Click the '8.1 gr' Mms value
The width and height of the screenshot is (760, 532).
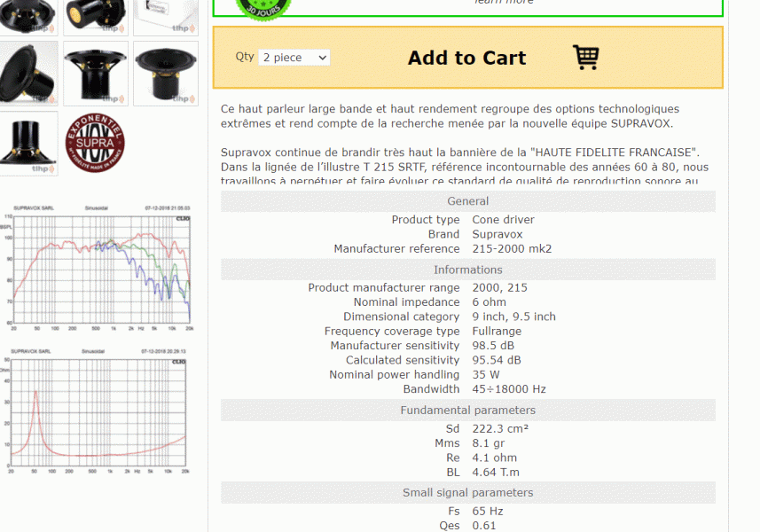[488, 442]
